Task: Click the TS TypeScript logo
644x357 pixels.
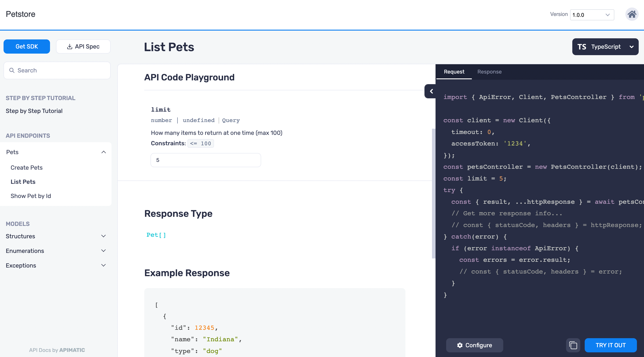Action: tap(582, 47)
